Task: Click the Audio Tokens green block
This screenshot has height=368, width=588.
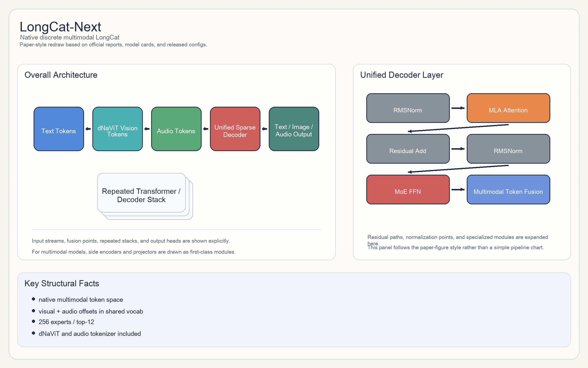Action: pyautogui.click(x=176, y=129)
